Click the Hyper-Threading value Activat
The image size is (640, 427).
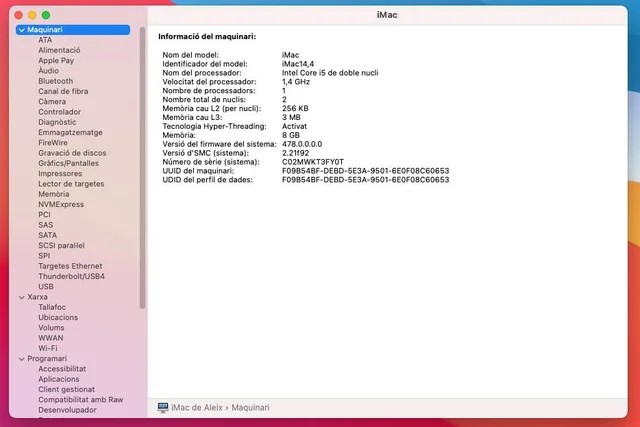294,127
